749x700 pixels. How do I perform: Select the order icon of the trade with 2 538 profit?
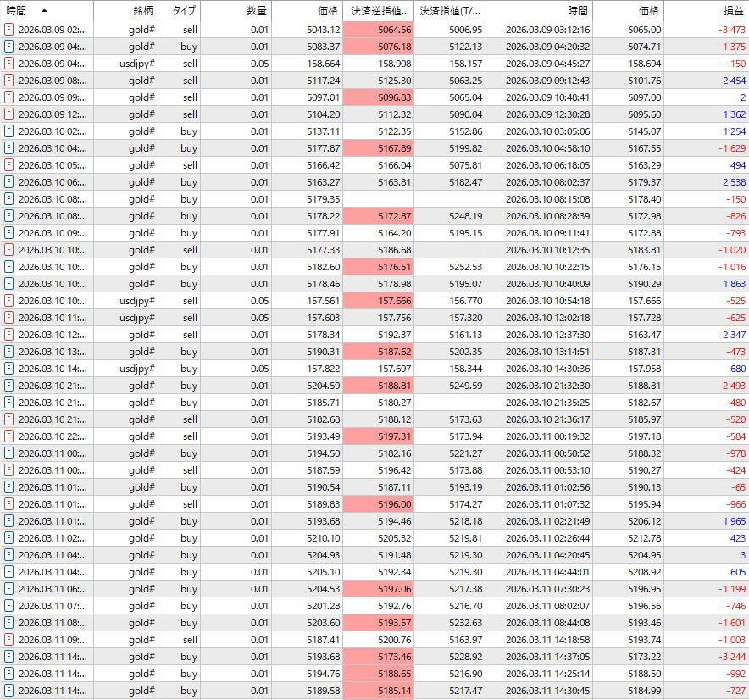pos(9,182)
